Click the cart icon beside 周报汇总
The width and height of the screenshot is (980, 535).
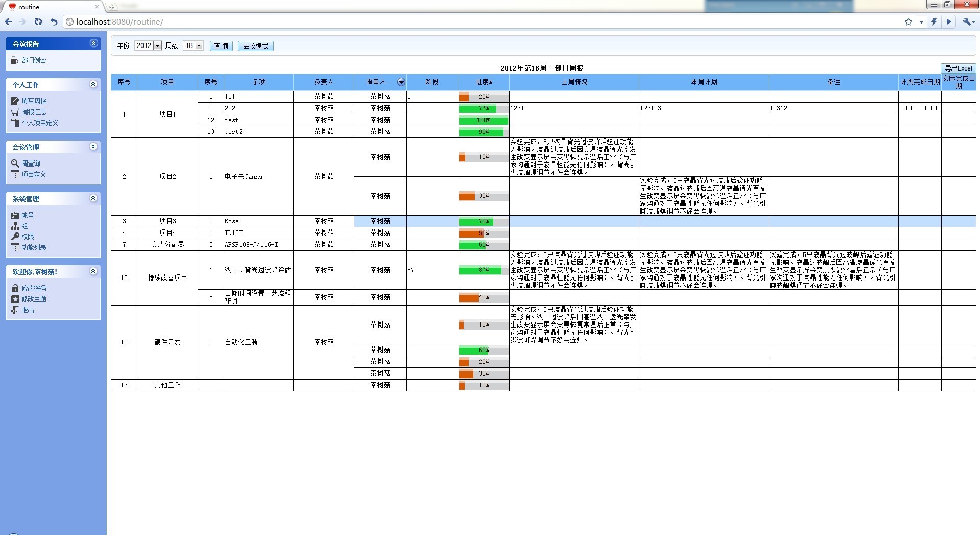15,112
